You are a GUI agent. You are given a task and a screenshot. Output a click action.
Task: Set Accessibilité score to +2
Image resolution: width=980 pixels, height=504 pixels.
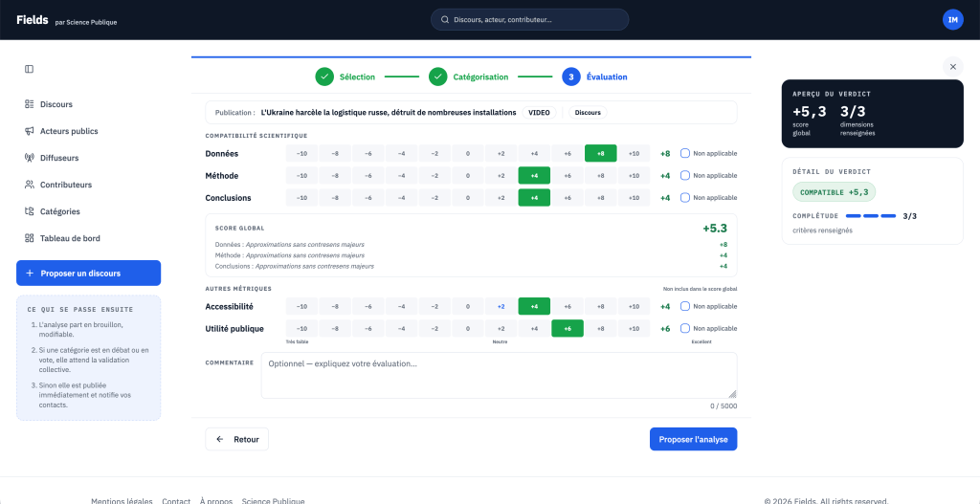501,307
